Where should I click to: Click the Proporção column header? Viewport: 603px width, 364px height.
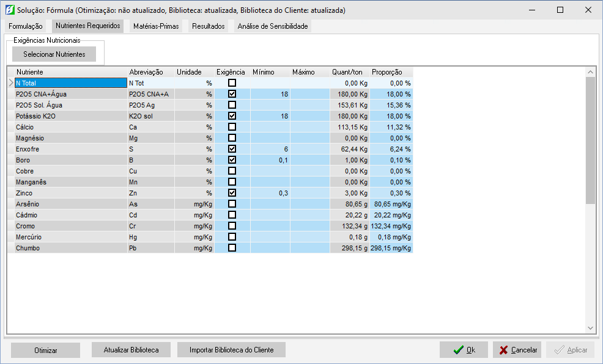coord(391,72)
